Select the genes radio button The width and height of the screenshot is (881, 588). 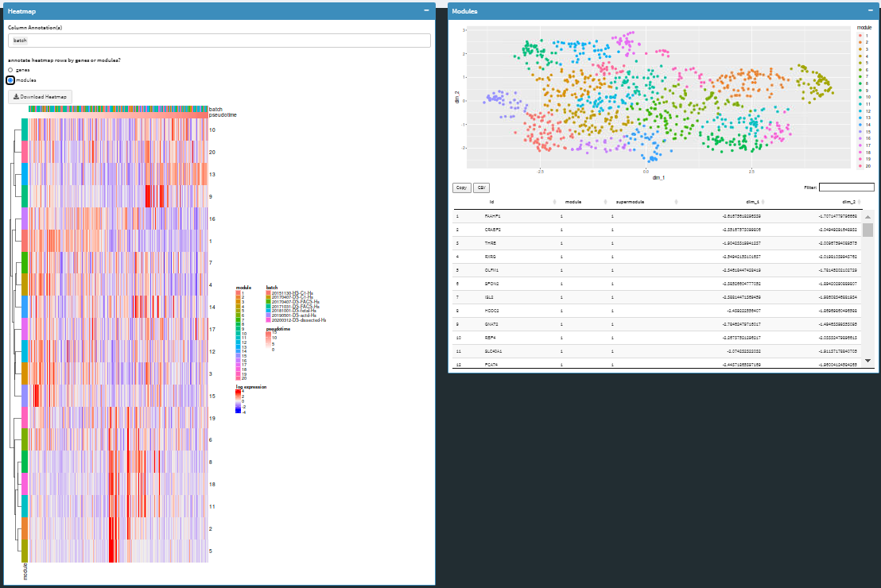pos(10,70)
